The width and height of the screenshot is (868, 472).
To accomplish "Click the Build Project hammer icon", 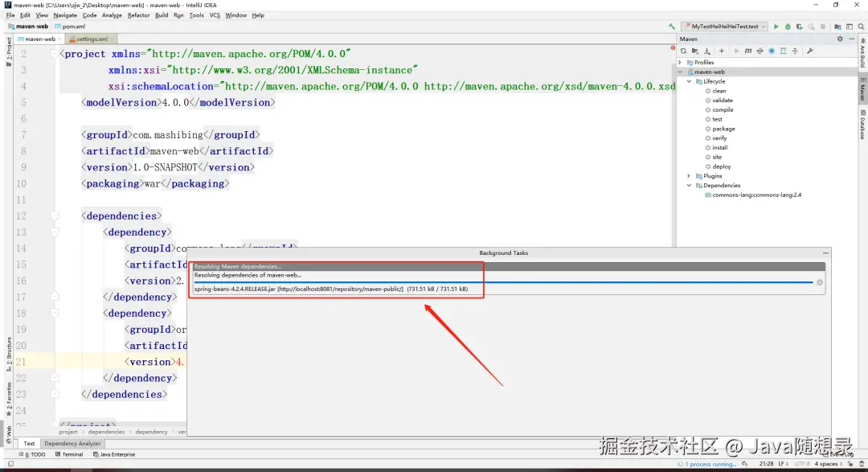I will click(671, 26).
